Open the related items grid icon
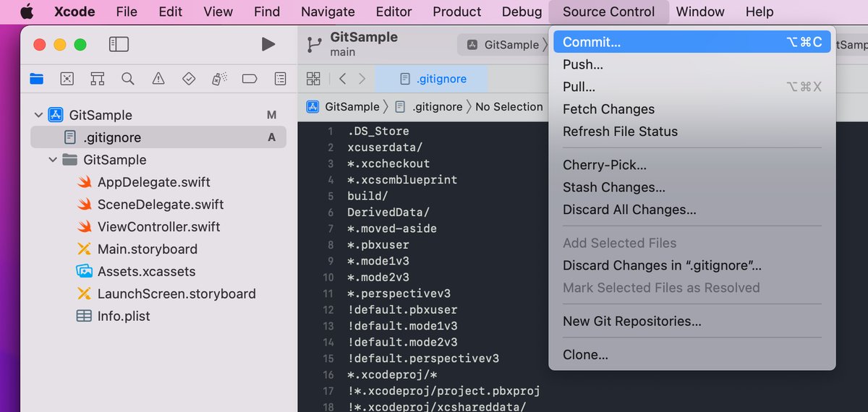This screenshot has height=412, width=868. (x=314, y=79)
